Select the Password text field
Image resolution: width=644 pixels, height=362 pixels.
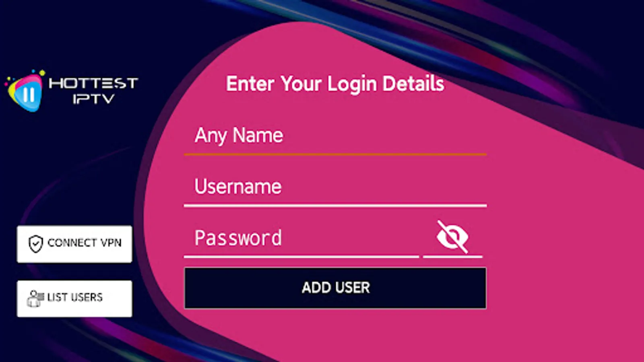click(302, 238)
